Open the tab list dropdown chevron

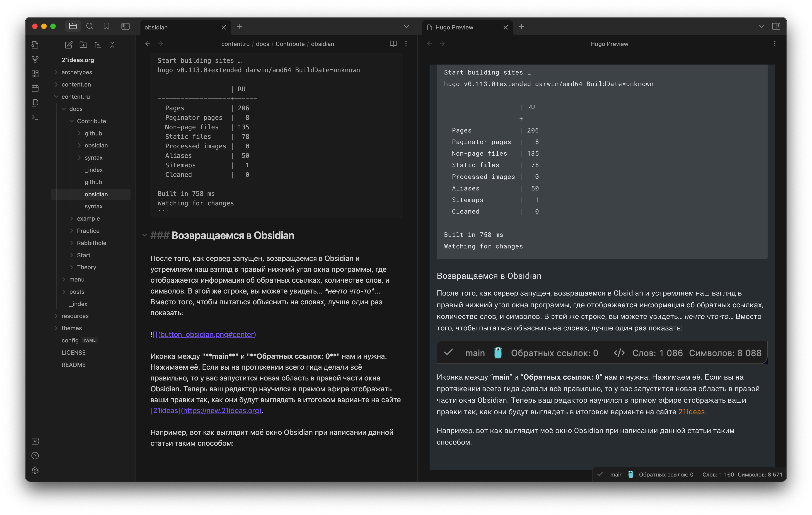click(x=406, y=27)
